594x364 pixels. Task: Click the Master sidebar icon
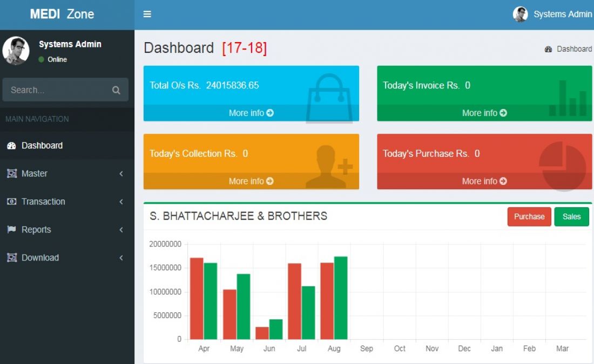(11, 173)
